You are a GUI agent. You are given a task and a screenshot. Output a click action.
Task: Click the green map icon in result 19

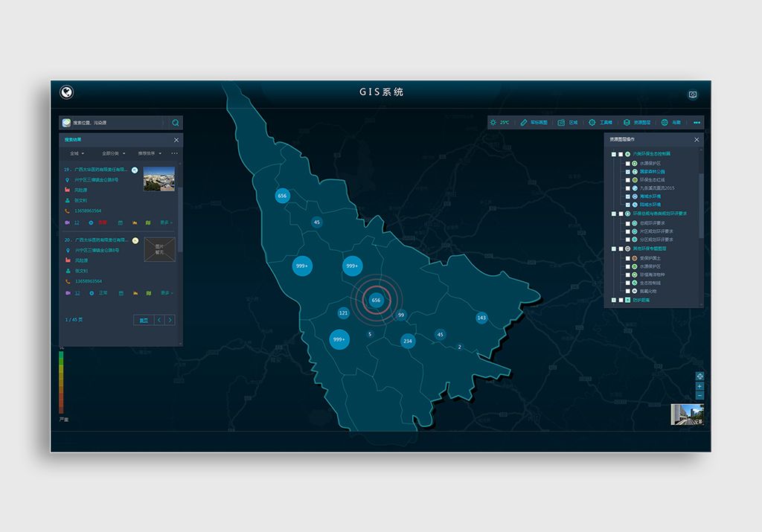pos(148,222)
